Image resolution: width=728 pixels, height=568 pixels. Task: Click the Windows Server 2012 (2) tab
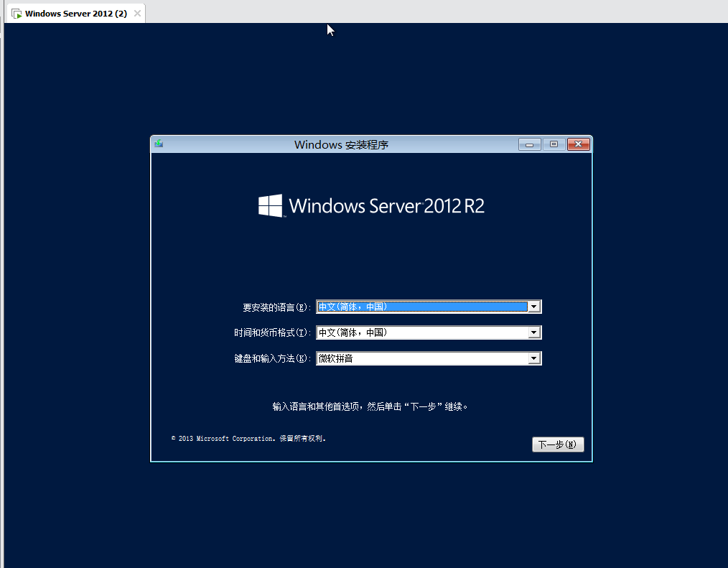click(75, 14)
